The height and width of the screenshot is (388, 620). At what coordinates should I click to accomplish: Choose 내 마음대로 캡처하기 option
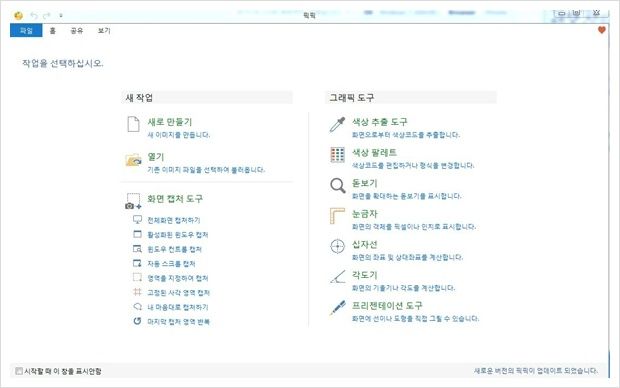178,307
